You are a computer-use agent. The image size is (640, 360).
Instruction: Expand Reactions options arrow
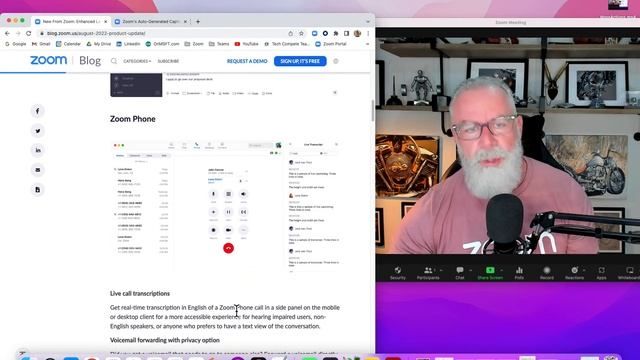(x=584, y=270)
